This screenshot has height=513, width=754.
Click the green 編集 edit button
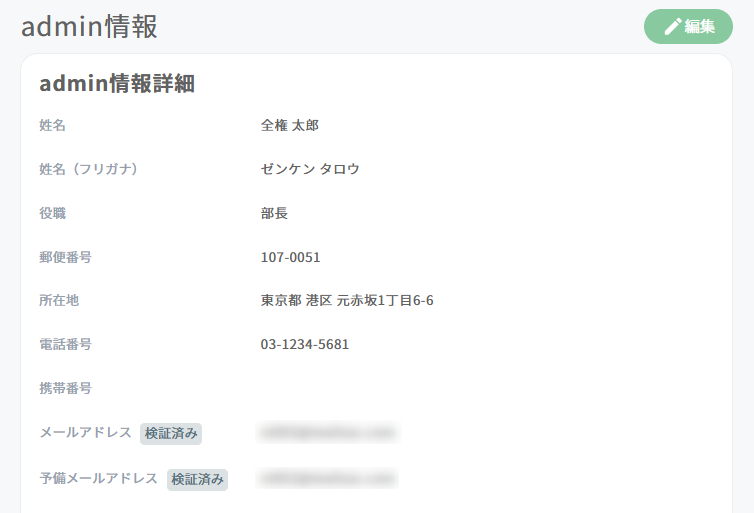[x=688, y=26]
